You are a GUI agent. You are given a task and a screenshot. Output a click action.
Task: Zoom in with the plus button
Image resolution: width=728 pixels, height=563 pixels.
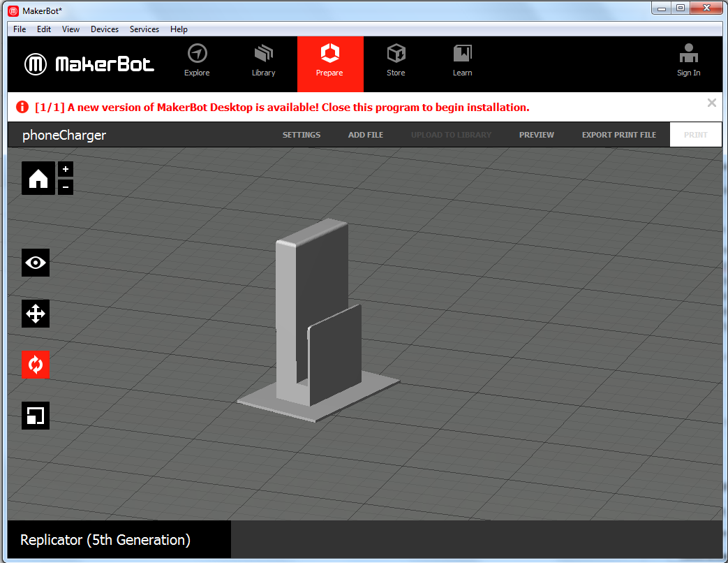click(66, 169)
